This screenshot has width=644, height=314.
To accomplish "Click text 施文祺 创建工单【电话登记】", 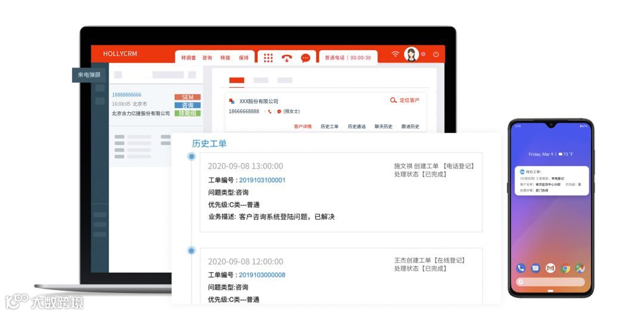I will click(434, 166).
